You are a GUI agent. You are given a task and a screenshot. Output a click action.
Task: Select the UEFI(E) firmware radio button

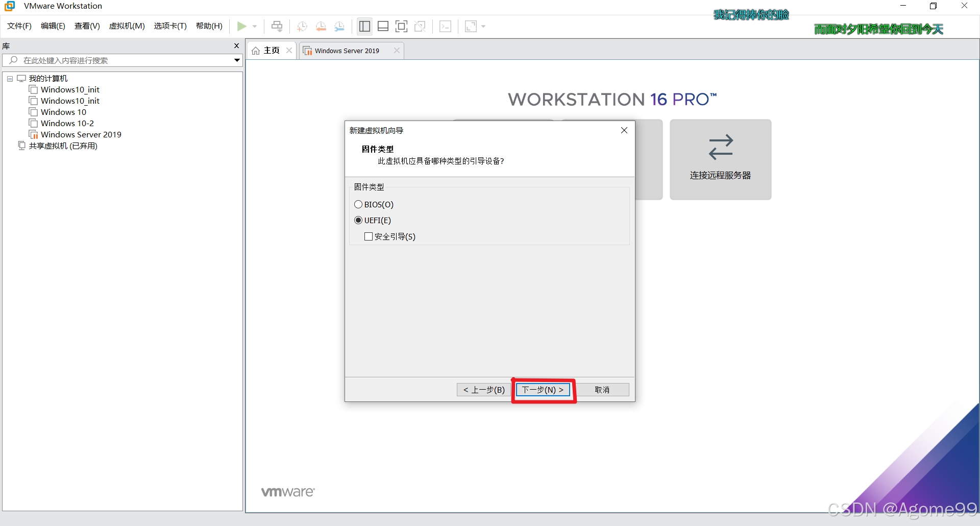click(x=358, y=220)
